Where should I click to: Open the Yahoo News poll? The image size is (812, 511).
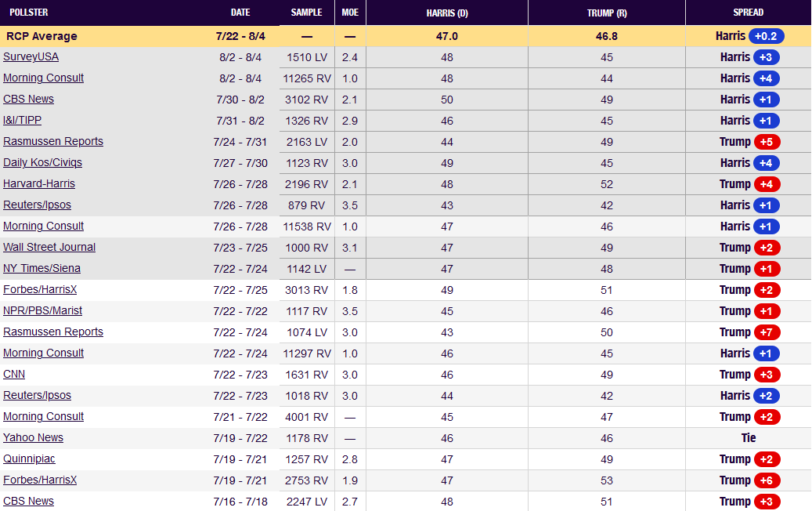pyautogui.click(x=33, y=438)
